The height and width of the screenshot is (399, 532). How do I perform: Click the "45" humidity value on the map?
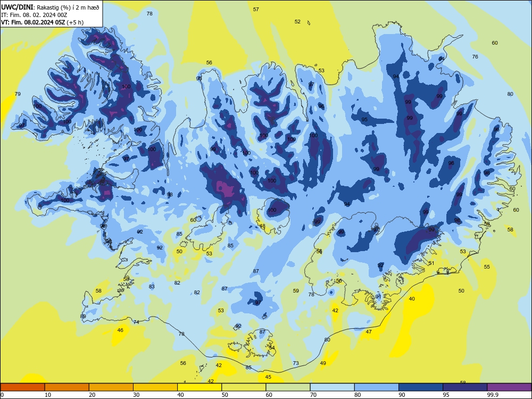point(268,377)
